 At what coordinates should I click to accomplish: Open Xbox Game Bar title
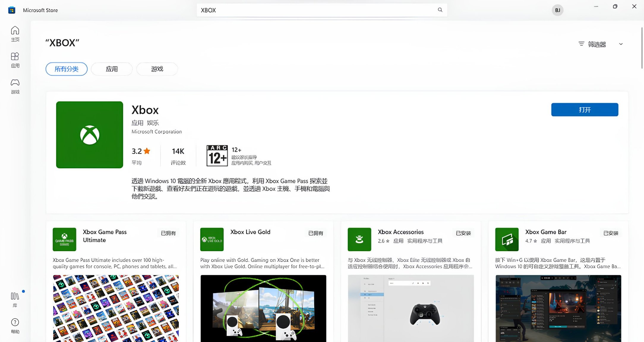pyautogui.click(x=546, y=232)
